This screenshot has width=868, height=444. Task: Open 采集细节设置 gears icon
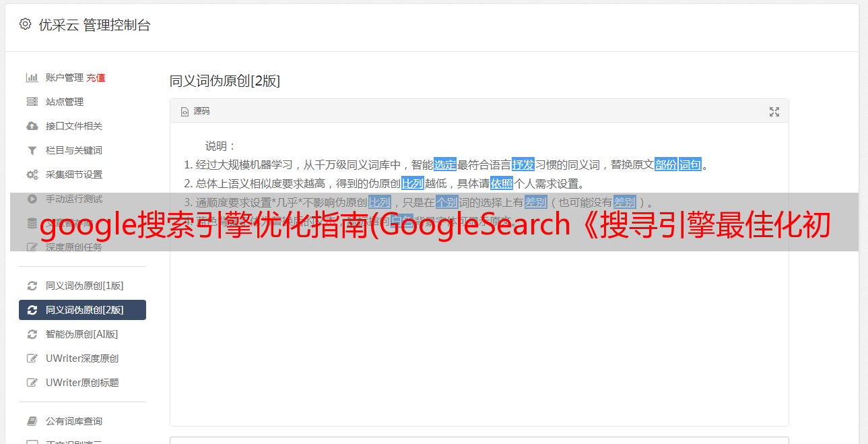pyautogui.click(x=32, y=175)
